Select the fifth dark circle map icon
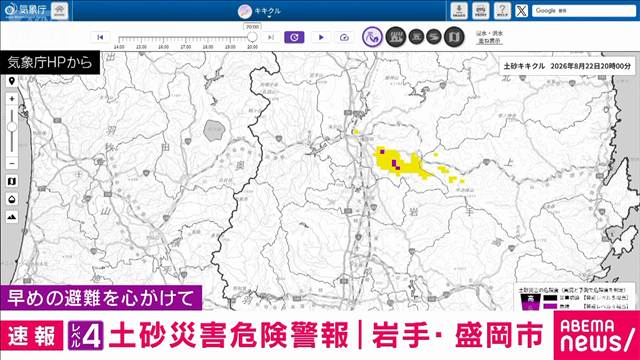The height and width of the screenshot is (360, 640). click(454, 37)
